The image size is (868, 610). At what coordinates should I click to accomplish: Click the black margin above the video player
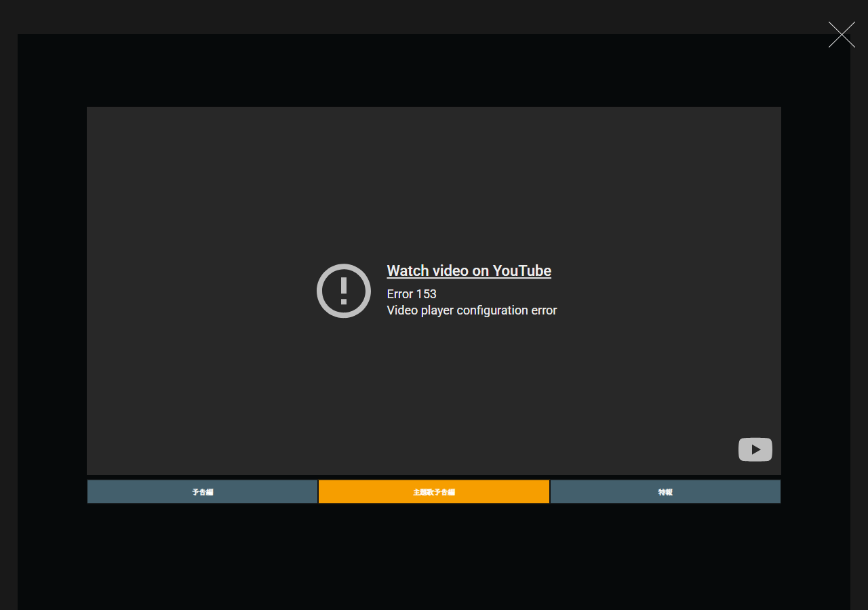pos(434,70)
